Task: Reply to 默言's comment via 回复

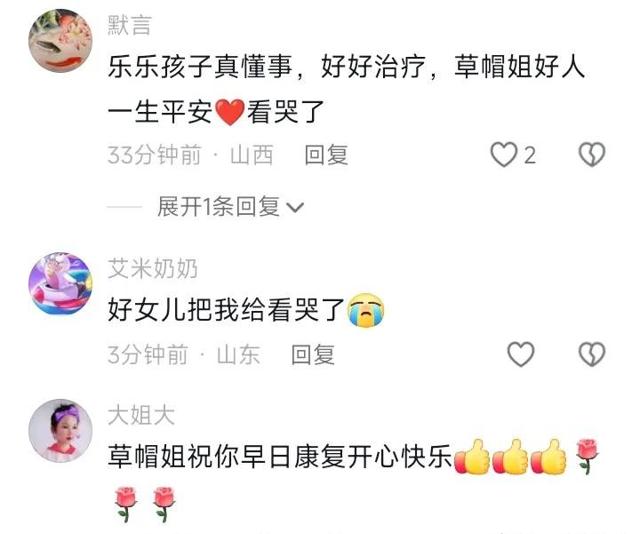Action: tap(326, 155)
